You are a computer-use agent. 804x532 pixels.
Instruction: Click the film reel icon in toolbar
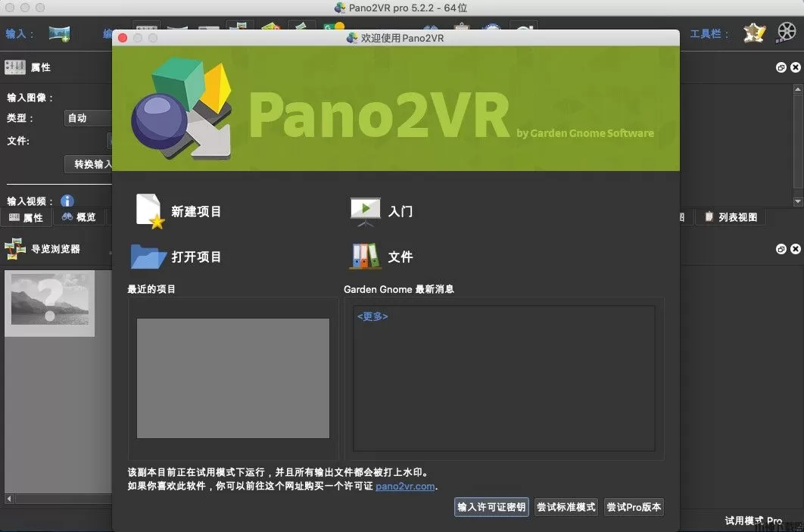tap(786, 33)
